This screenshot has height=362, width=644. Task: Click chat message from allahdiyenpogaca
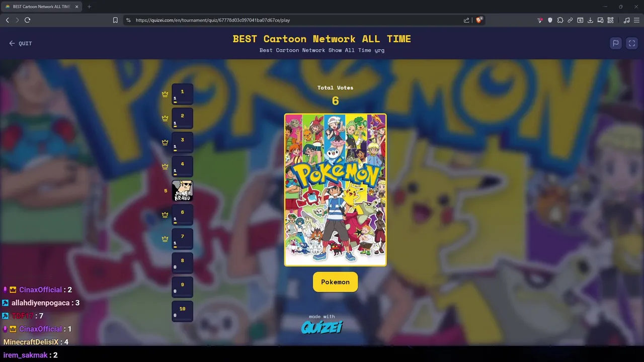click(x=41, y=303)
